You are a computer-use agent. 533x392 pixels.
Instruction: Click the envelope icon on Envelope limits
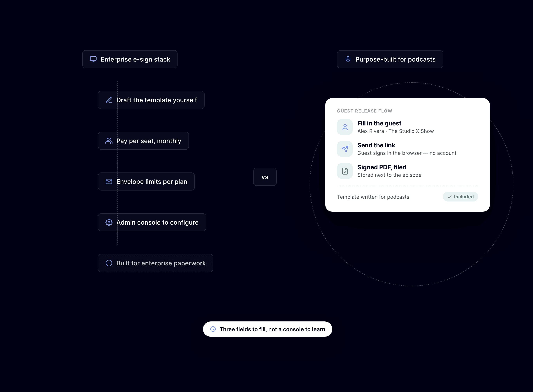coord(109,181)
